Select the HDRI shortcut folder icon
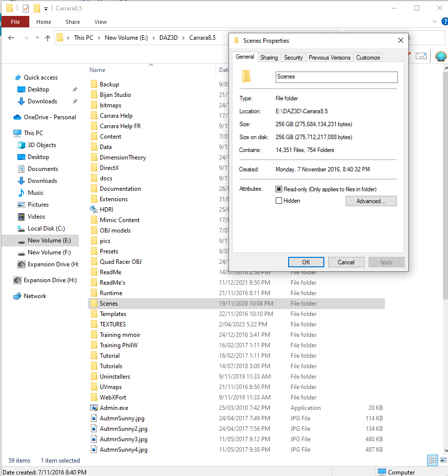Image resolution: width=448 pixels, height=476 pixels. click(x=93, y=209)
